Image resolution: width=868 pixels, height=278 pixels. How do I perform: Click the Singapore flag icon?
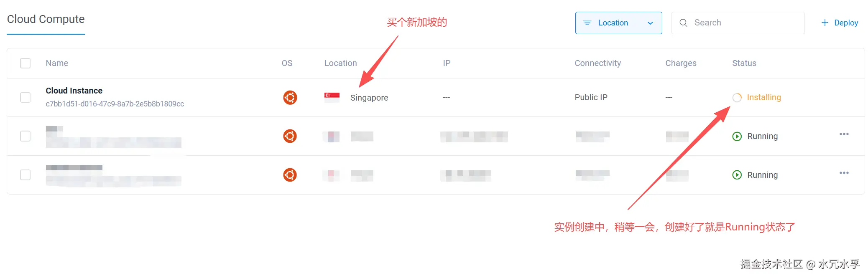point(332,97)
